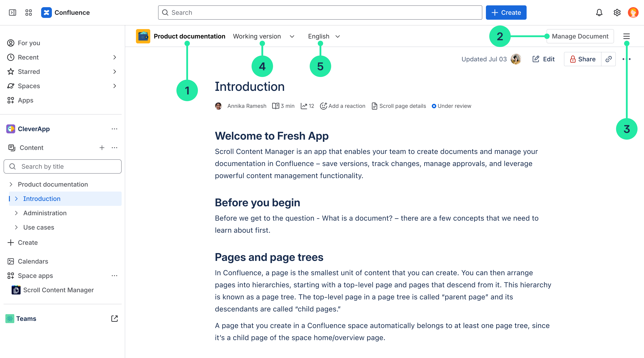Click the Under review status
The image size is (644, 358).
[x=451, y=106]
